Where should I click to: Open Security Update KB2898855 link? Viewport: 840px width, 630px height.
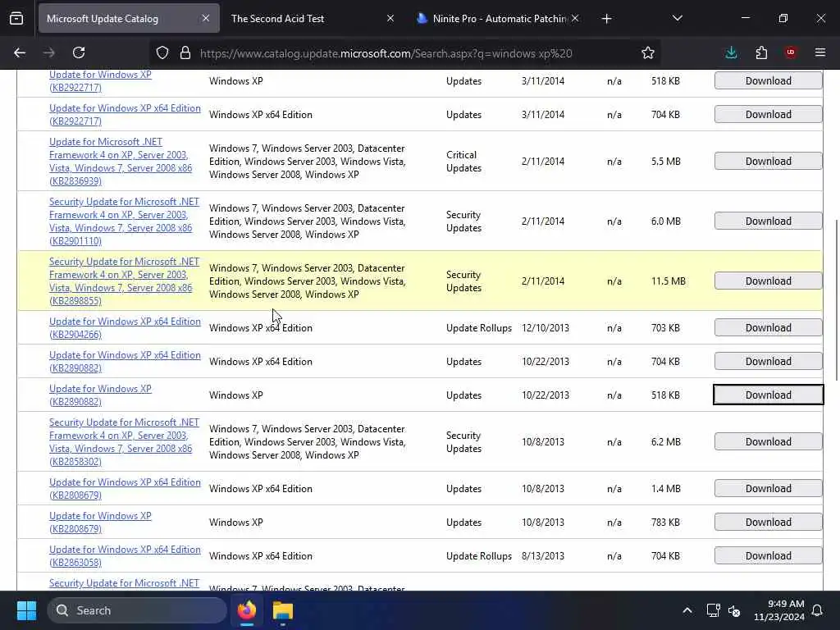pyautogui.click(x=124, y=281)
